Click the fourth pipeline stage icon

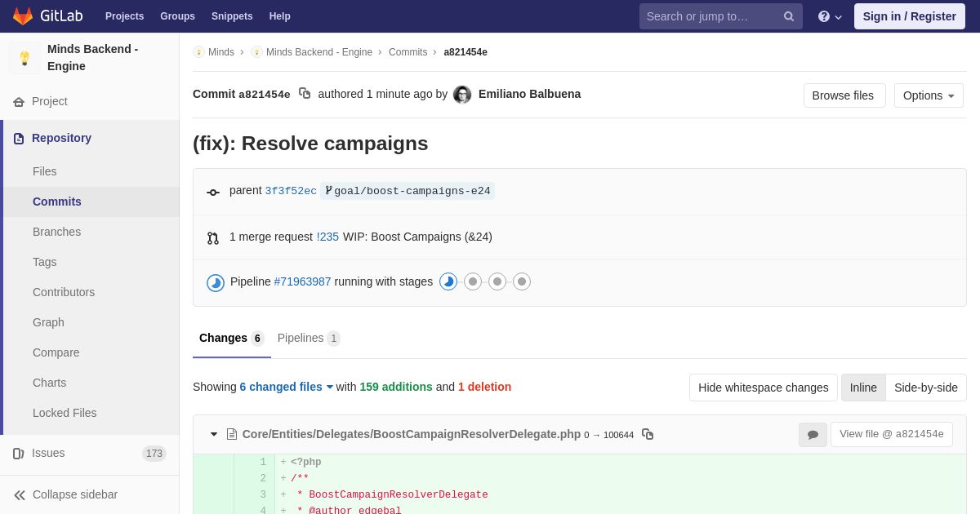point(522,281)
